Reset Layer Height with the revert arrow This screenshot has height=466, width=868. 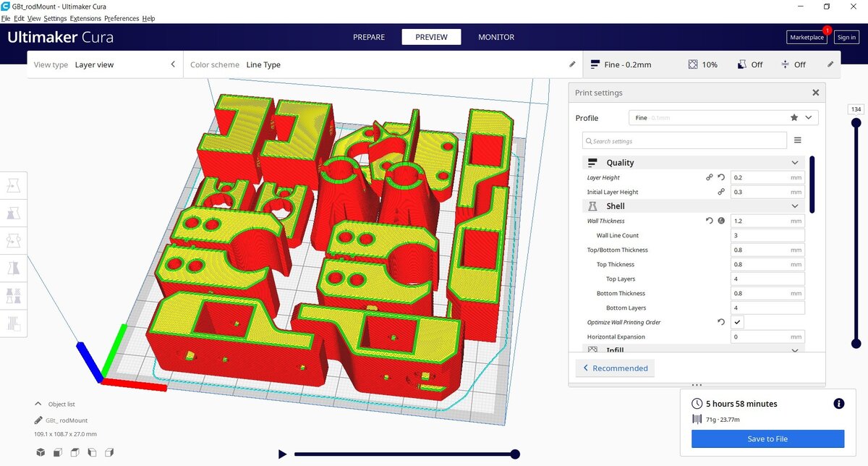[x=721, y=177]
